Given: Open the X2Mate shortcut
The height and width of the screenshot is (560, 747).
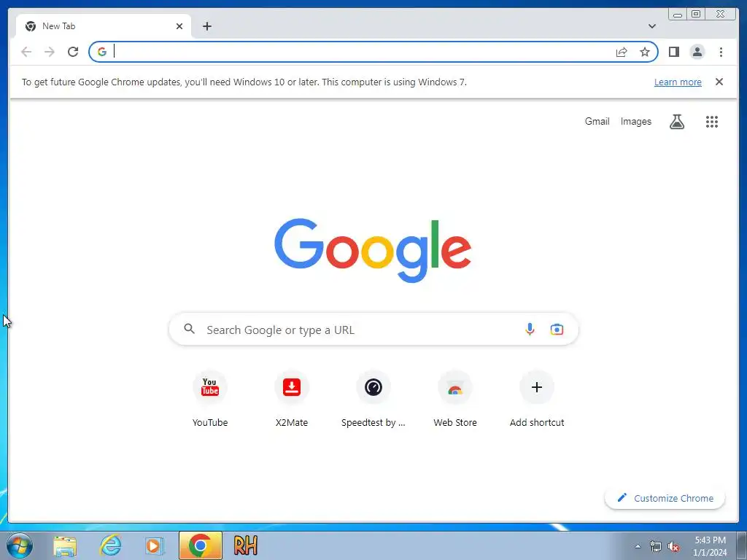Looking at the screenshot, I should [x=292, y=399].
